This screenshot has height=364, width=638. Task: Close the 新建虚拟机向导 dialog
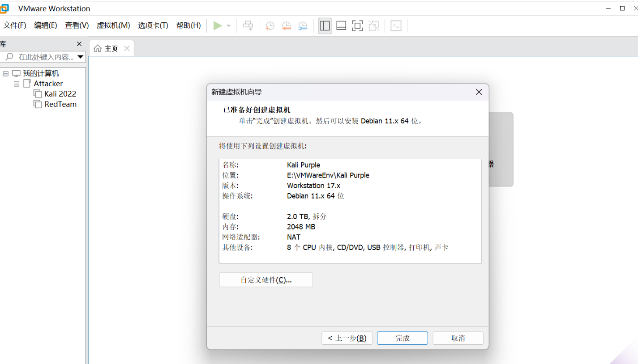click(479, 92)
